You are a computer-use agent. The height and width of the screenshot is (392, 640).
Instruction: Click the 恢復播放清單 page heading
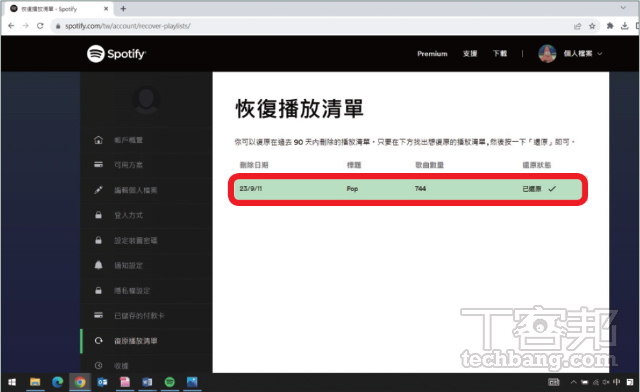tap(299, 109)
